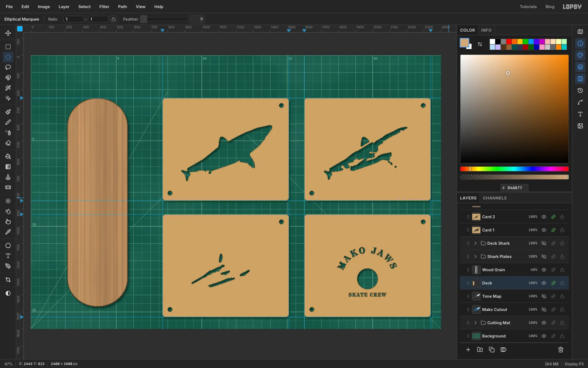Create a new layer group folder
The image size is (588, 368).
point(480,350)
